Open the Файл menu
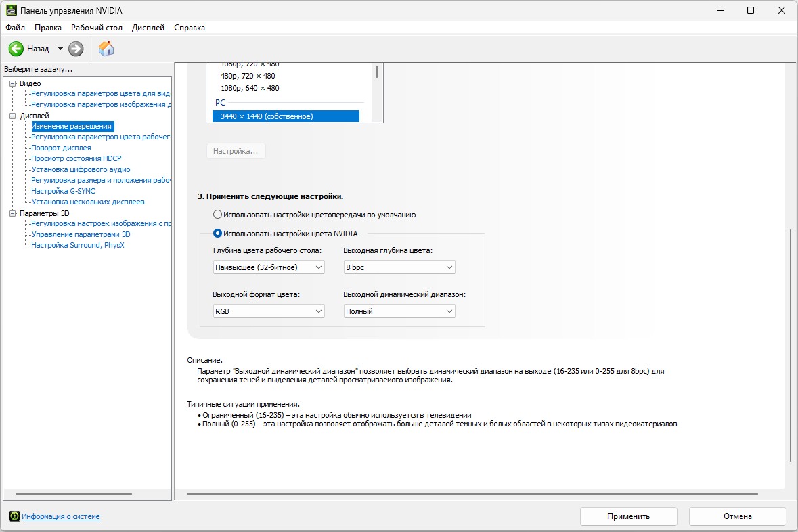The width and height of the screenshot is (798, 532). 15,28
